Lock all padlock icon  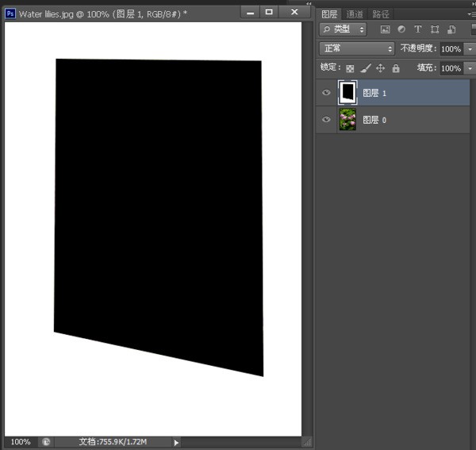coord(396,68)
